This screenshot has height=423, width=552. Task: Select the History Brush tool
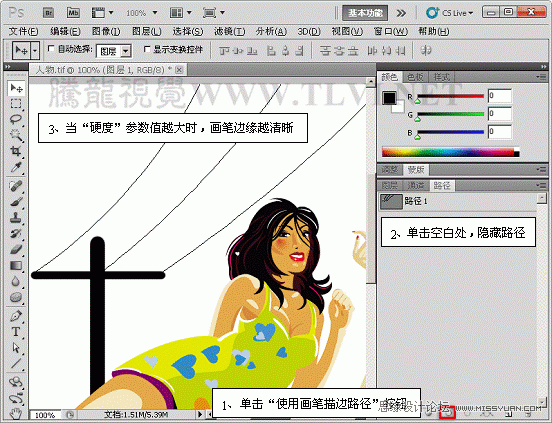click(16, 234)
